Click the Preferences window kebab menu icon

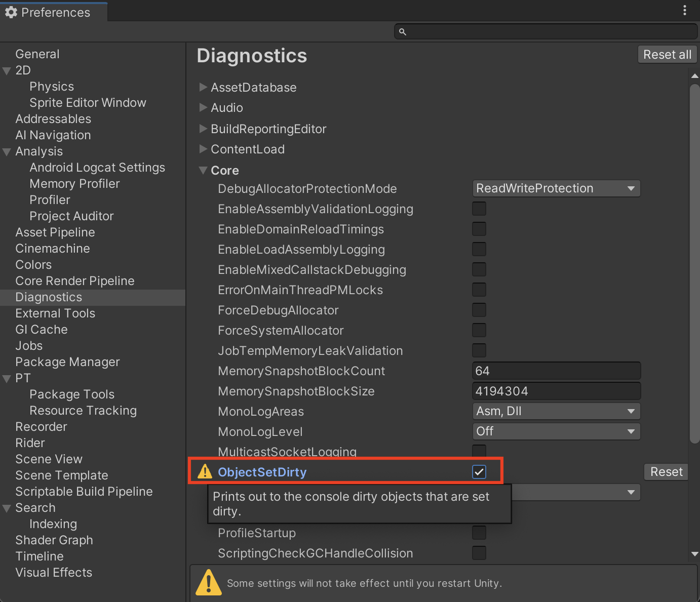[x=685, y=10]
